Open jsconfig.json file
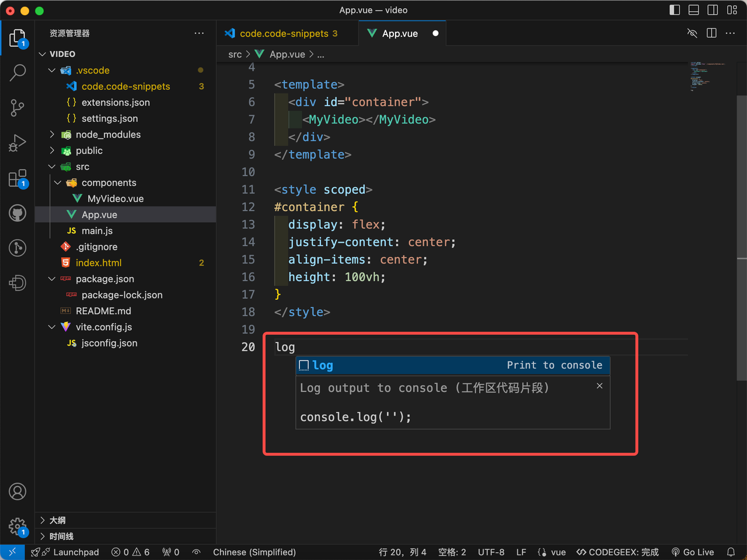 click(x=125, y=343)
